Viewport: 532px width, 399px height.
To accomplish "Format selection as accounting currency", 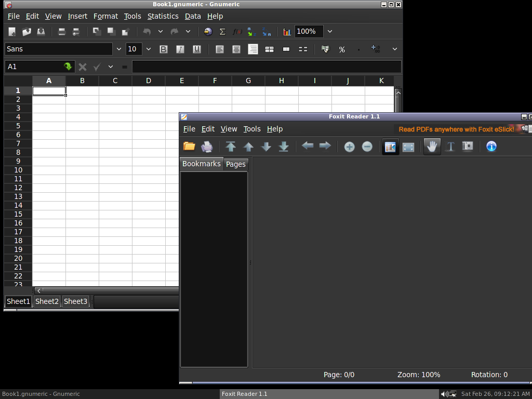I will coord(325,49).
